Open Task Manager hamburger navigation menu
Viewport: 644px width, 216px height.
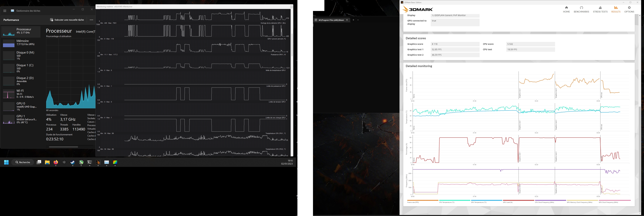click(x=5, y=11)
